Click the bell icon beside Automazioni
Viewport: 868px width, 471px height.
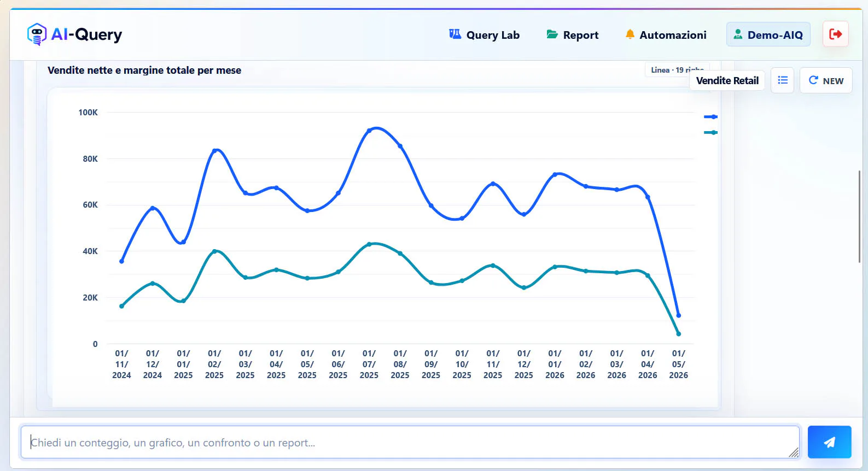(630, 34)
